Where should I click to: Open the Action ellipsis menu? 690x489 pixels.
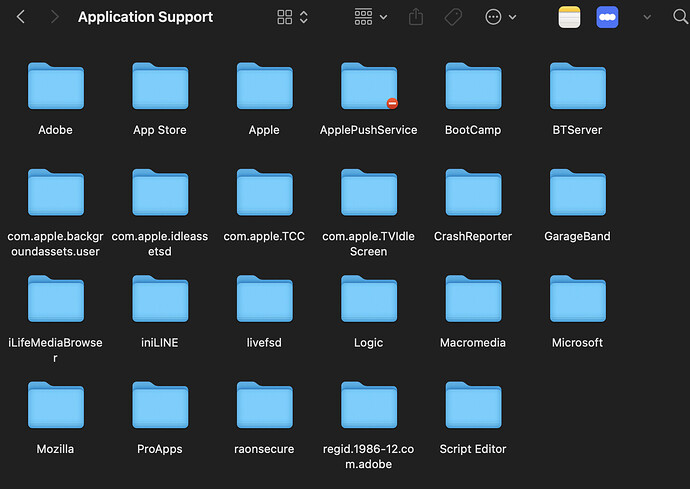coord(500,17)
